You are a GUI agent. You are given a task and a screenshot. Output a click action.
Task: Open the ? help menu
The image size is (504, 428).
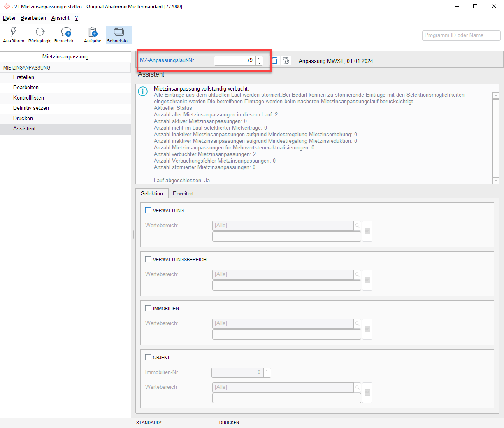click(x=76, y=18)
